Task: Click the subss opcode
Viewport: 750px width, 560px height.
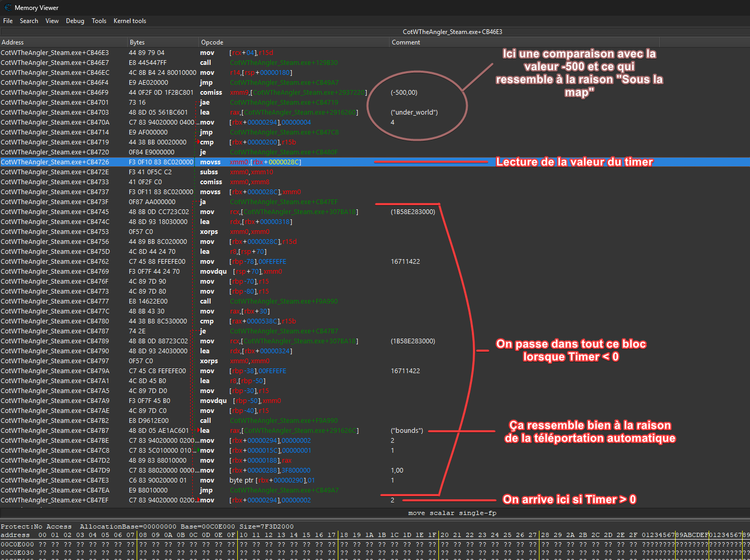Action: click(x=209, y=172)
